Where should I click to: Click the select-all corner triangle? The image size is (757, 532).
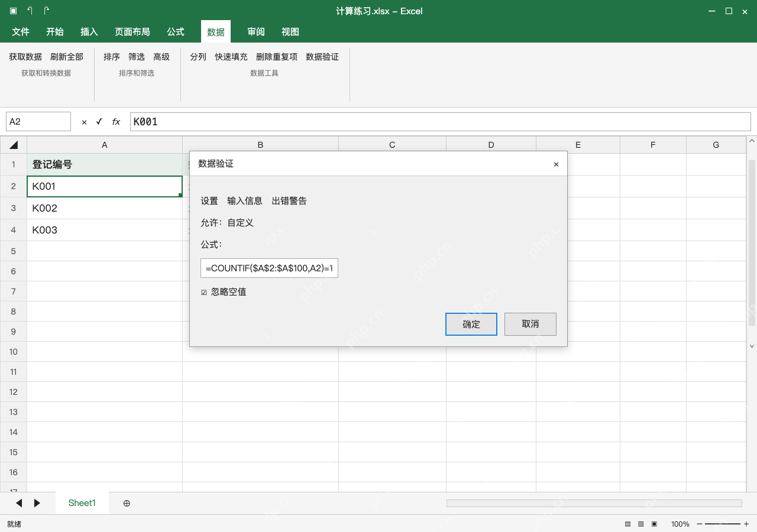[14, 145]
